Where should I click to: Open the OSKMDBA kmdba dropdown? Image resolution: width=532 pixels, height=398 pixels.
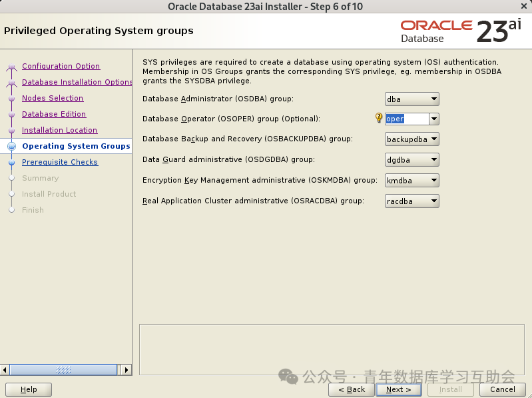(412, 180)
